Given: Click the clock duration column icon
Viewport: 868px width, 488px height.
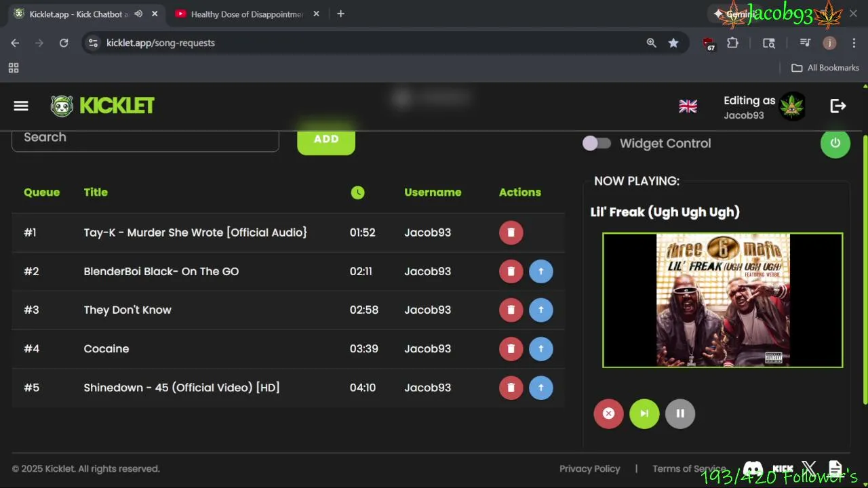Looking at the screenshot, I should click(x=357, y=192).
